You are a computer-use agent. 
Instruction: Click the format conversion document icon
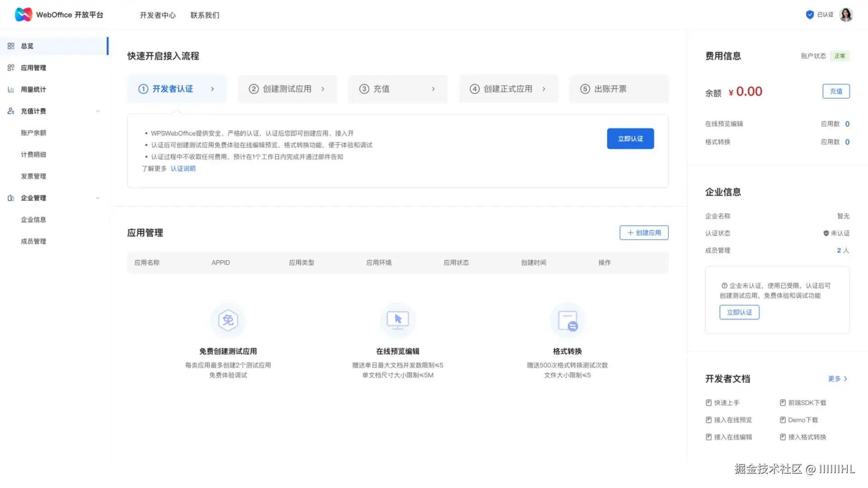point(567,321)
